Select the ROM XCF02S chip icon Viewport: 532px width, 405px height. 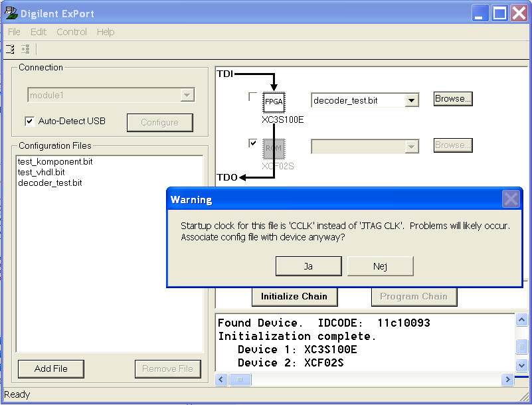click(x=274, y=149)
